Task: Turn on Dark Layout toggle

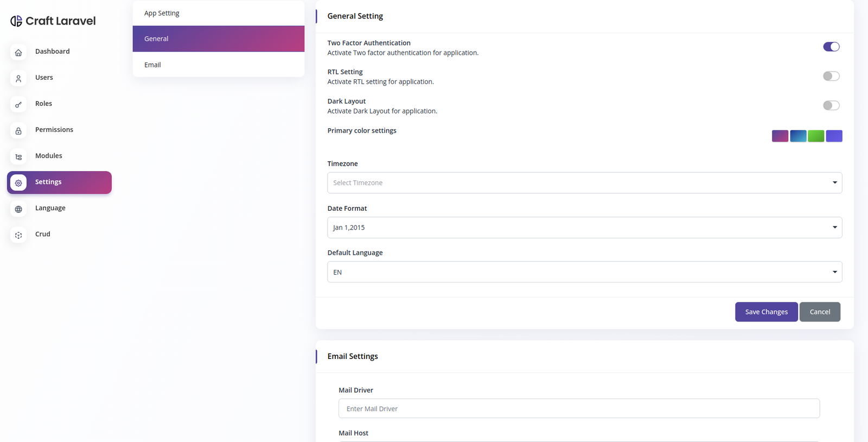Action: pos(831,105)
